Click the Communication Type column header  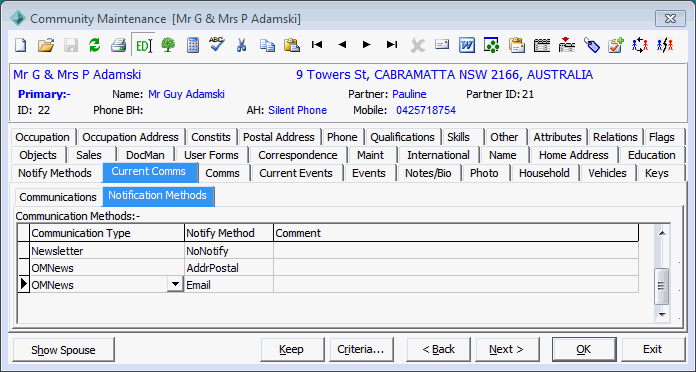[107, 233]
